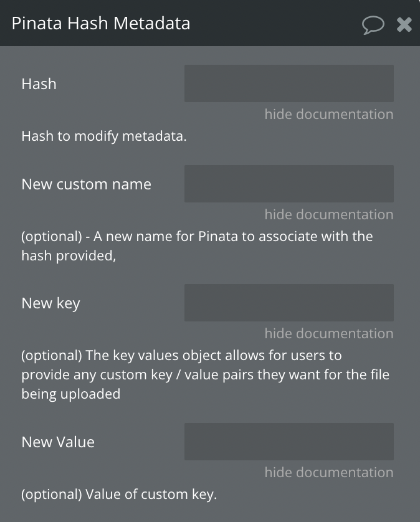
Task: Click the 'Hash to modify metadata.' description
Action: [x=104, y=136]
